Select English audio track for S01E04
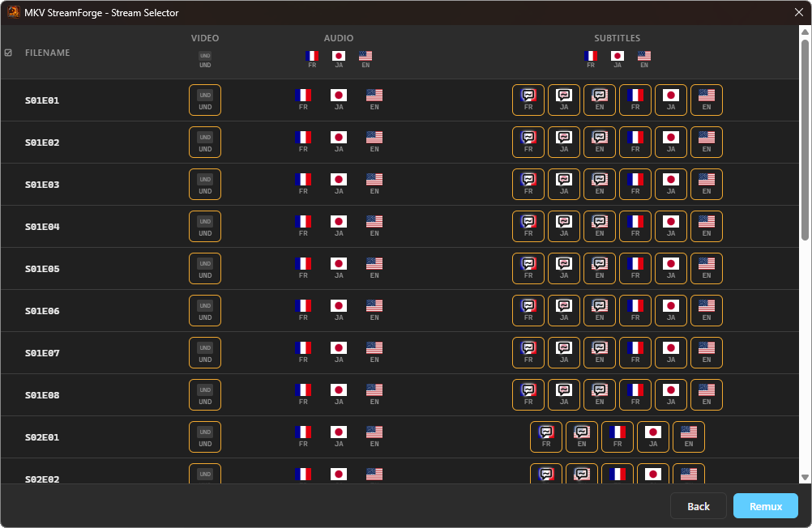The width and height of the screenshot is (812, 528). pyautogui.click(x=374, y=226)
